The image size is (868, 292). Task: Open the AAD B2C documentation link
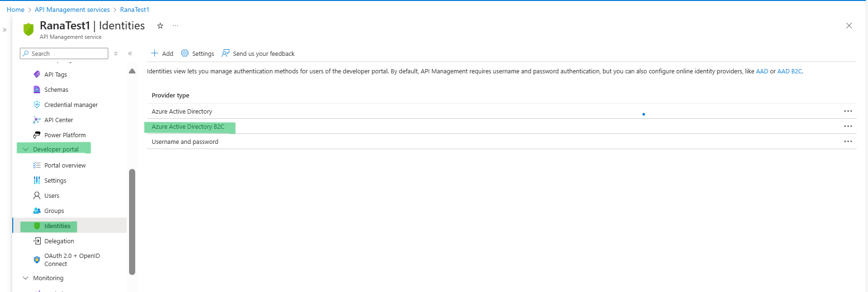(x=790, y=71)
